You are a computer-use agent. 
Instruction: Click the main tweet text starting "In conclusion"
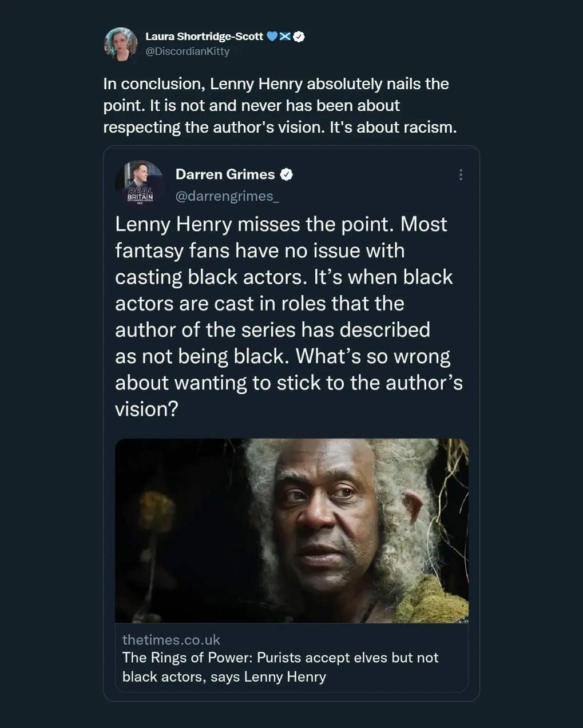(x=276, y=84)
